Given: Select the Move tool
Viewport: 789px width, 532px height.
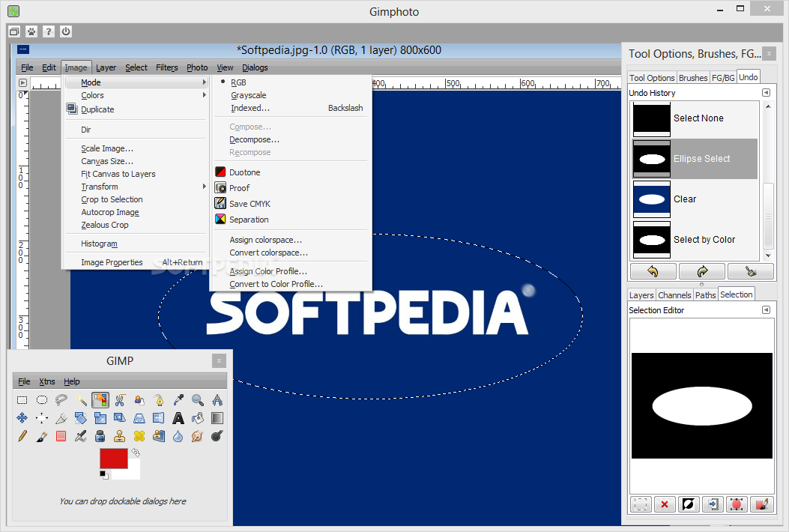Looking at the screenshot, I should point(22,418).
